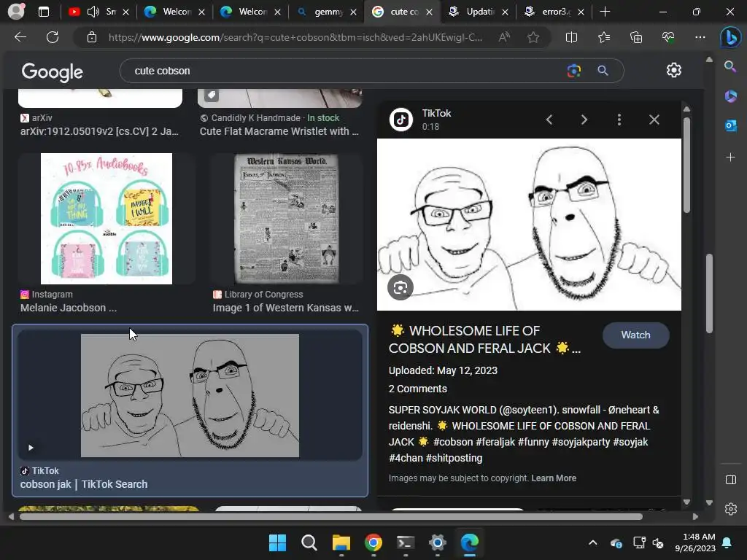Show hidden system tray icons chevron
Image resolution: width=747 pixels, height=560 pixels.
point(592,542)
